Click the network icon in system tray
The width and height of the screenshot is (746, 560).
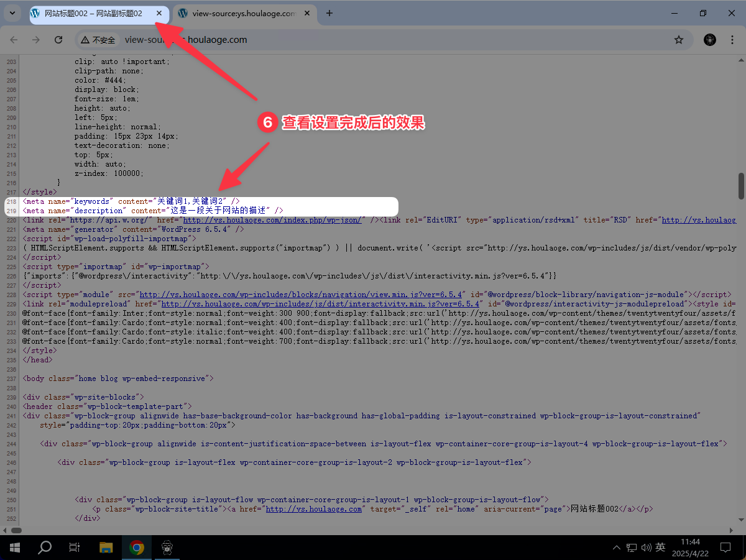point(632,548)
